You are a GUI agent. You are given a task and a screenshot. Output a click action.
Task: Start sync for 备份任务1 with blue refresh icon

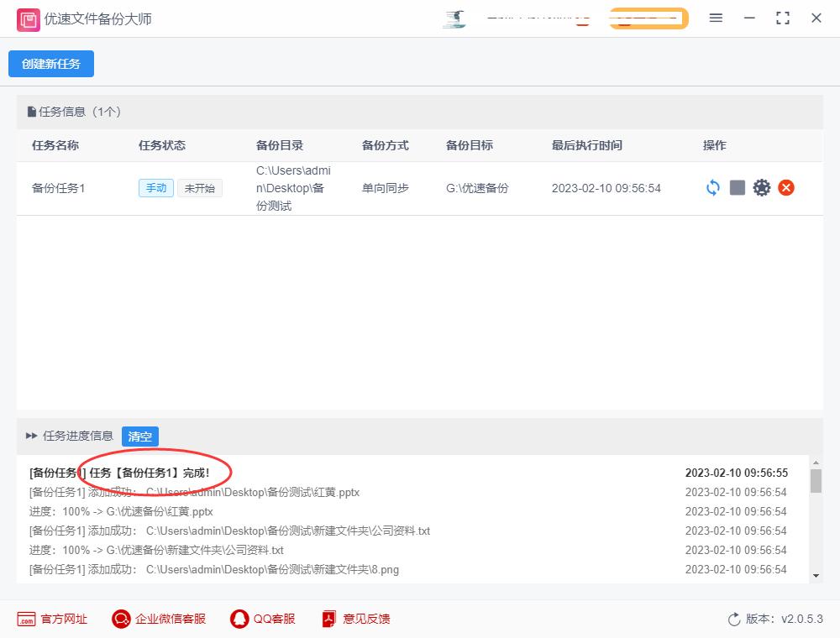click(x=712, y=187)
